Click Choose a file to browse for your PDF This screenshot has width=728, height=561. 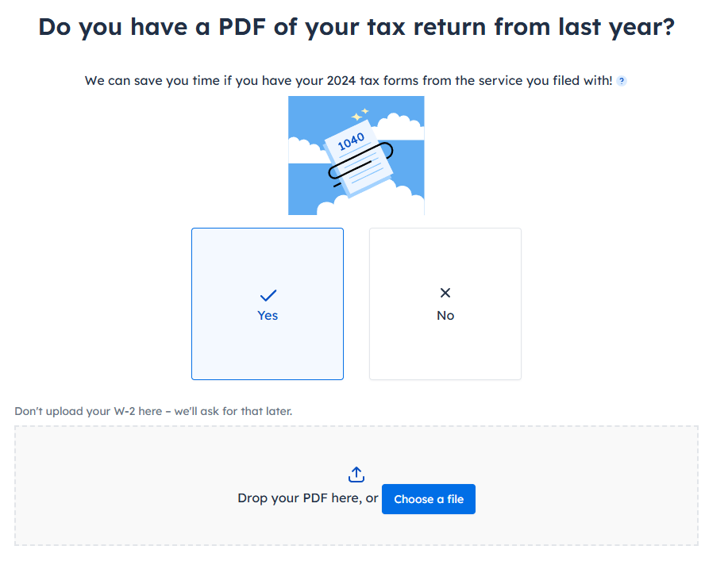428,499
